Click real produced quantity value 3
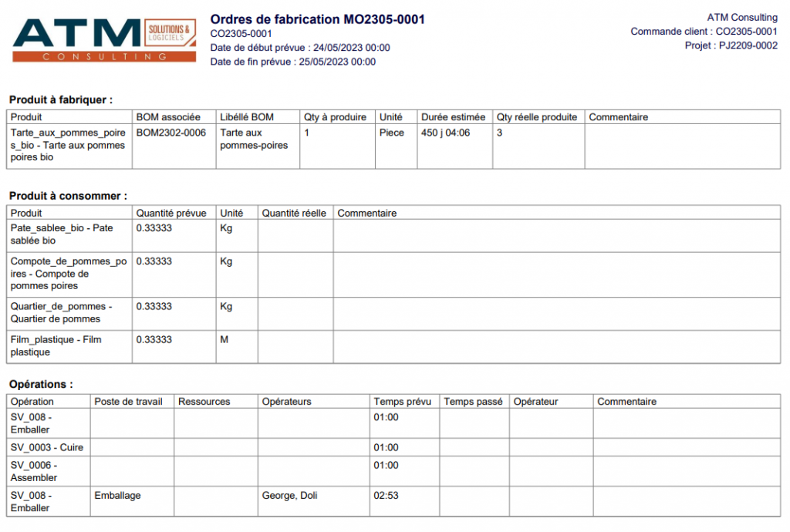Screen dimensions: 790x532 pos(499,133)
